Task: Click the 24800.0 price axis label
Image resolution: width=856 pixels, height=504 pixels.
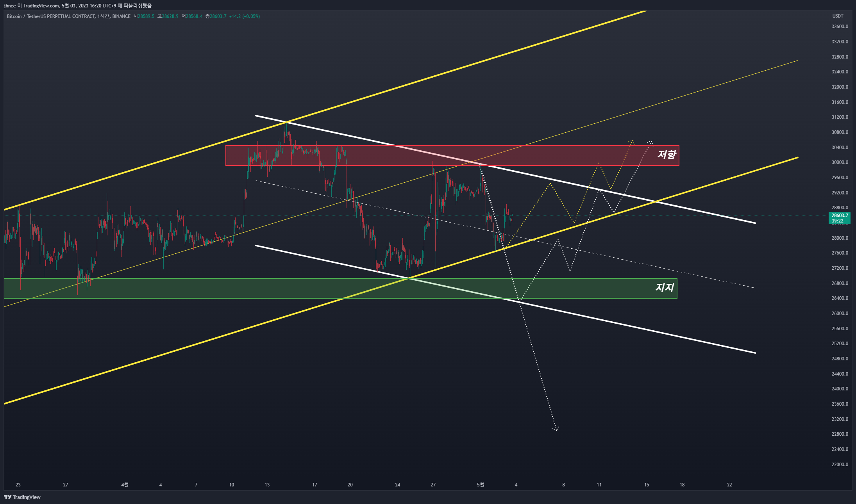Action: [840, 358]
